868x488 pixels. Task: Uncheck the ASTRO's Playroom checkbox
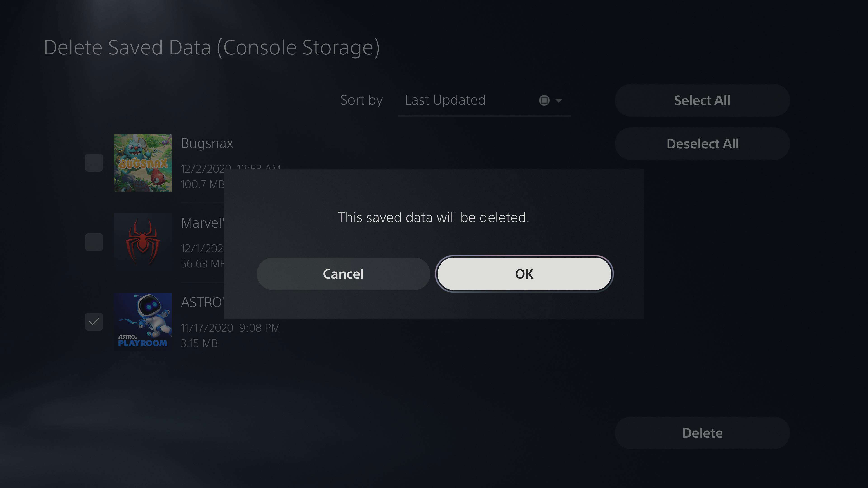pos(94,322)
